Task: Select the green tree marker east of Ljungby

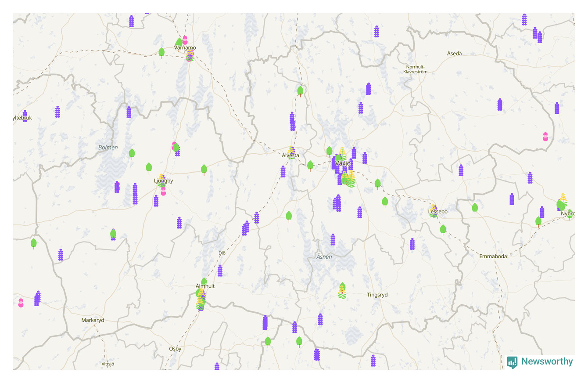Action: coord(204,170)
